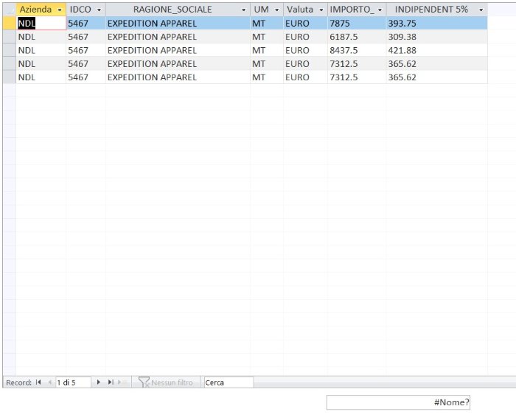Go to next record arrow

pos(98,382)
